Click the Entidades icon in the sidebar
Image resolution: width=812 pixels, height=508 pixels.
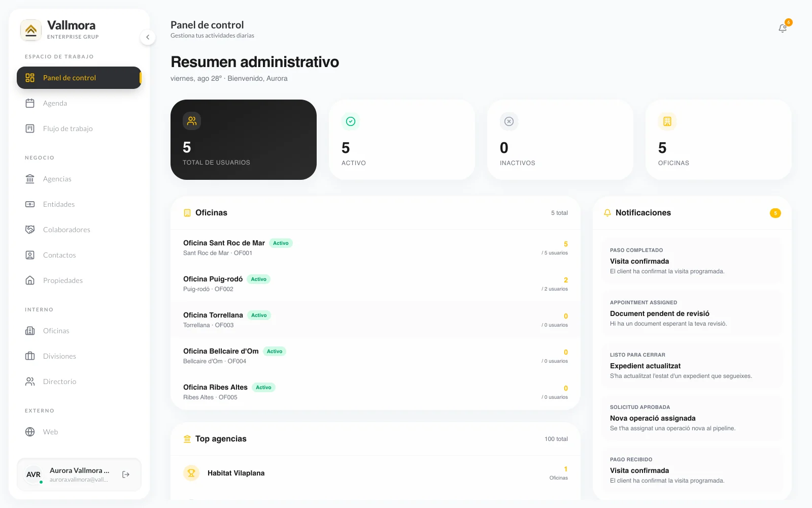30,204
